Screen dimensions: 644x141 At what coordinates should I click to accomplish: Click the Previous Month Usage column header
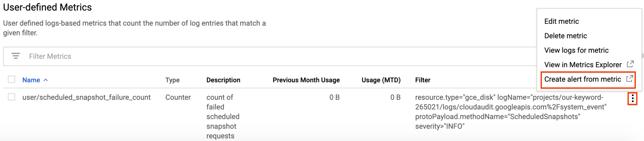306,80
